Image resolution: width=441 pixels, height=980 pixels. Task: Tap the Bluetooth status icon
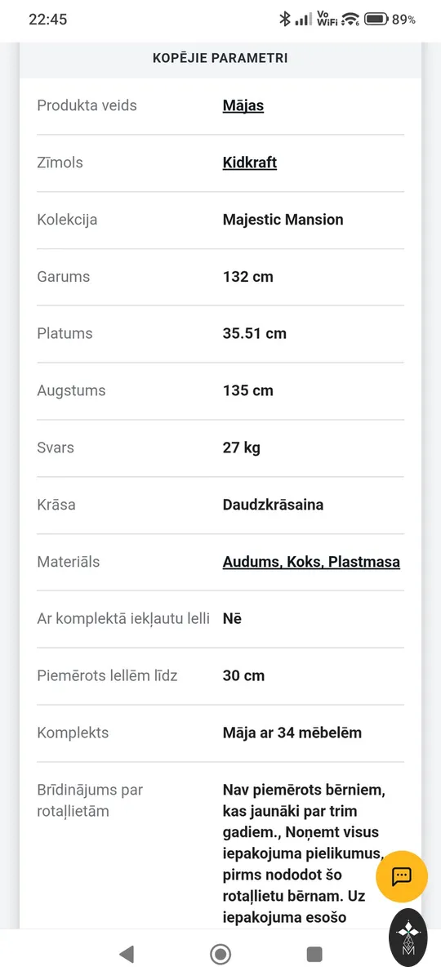point(284,19)
